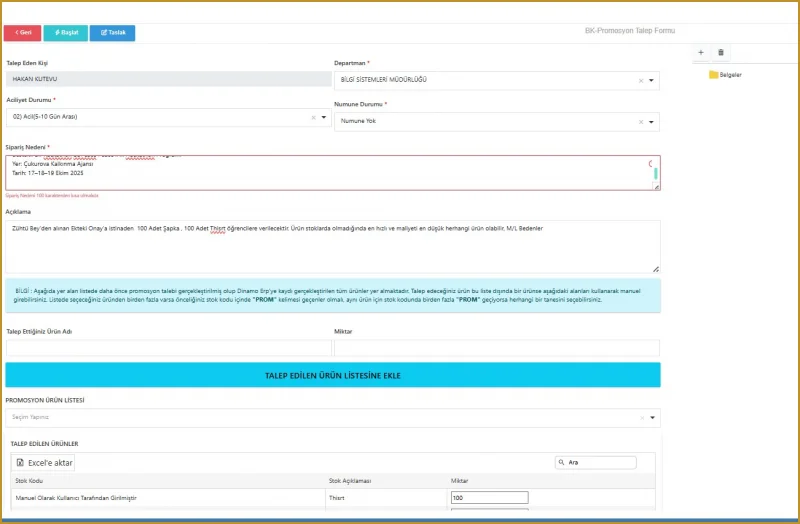This screenshot has width=800, height=524.
Task: Clear the Aciliyet Durumu selection
Action: click(x=312, y=117)
